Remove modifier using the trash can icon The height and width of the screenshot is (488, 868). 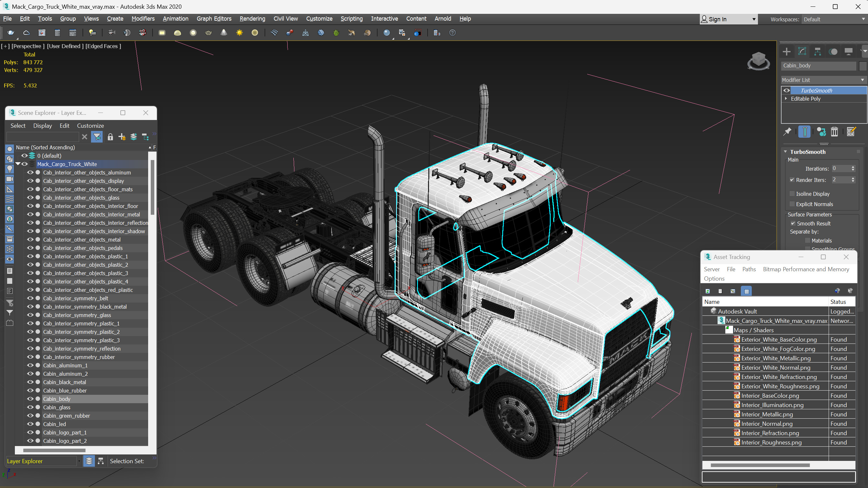coord(834,132)
